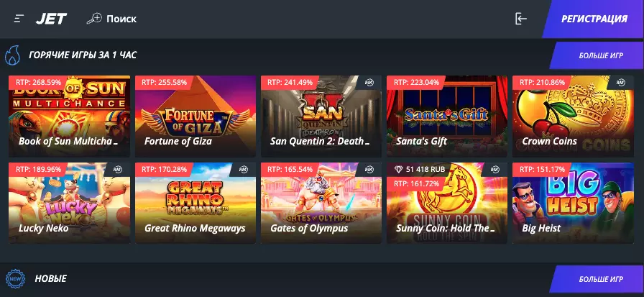This screenshot has height=297, width=644.
Task: Click the RM badge on Crown Coins
Action: 620,83
